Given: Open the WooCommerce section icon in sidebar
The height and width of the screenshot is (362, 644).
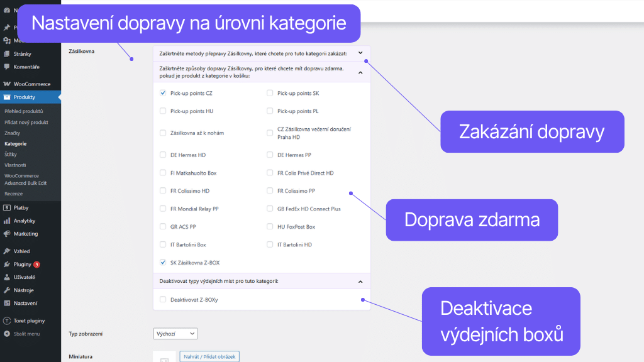Looking at the screenshot, I should point(8,83).
